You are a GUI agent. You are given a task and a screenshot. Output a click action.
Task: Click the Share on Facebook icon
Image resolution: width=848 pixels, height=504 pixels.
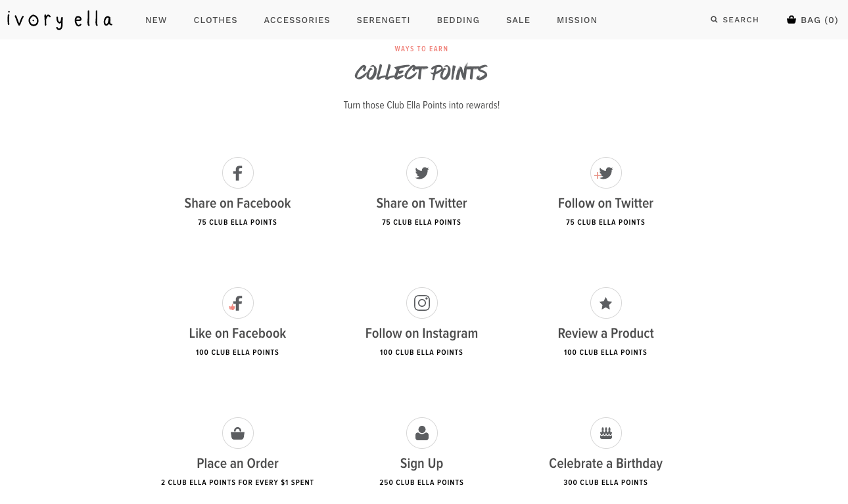[237, 173]
